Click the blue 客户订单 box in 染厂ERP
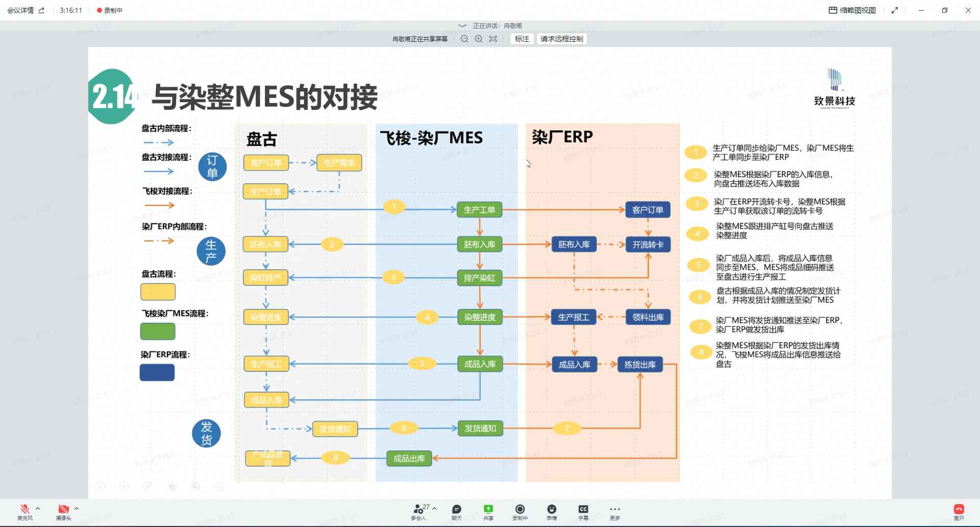The width and height of the screenshot is (980, 527). (648, 210)
